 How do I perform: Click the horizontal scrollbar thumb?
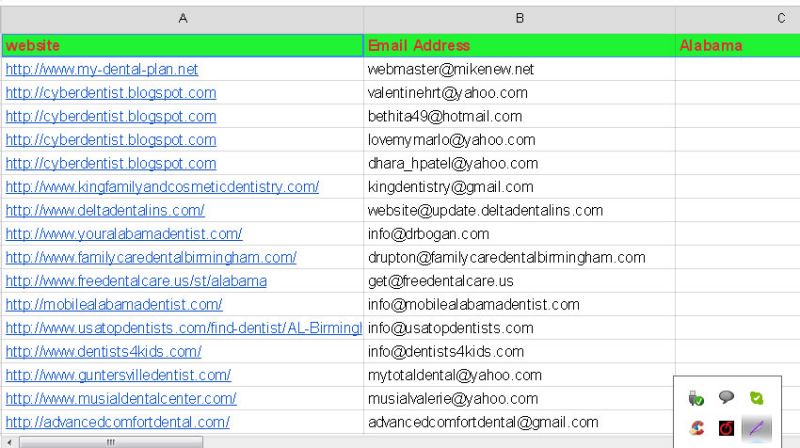click(111, 442)
